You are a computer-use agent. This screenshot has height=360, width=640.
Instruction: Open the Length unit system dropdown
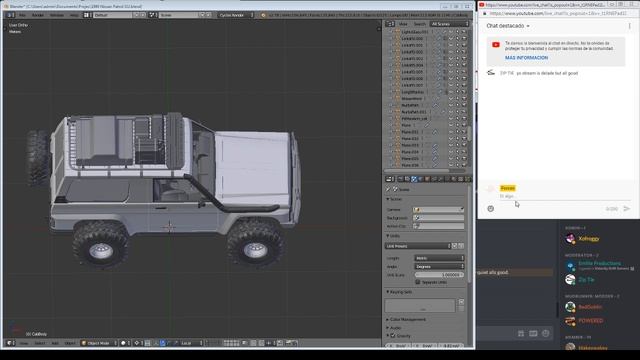tap(439, 258)
